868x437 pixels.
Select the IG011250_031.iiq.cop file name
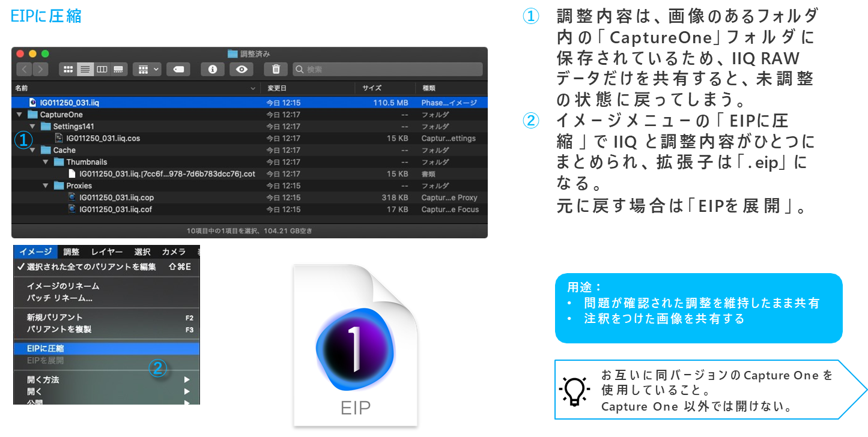117,197
